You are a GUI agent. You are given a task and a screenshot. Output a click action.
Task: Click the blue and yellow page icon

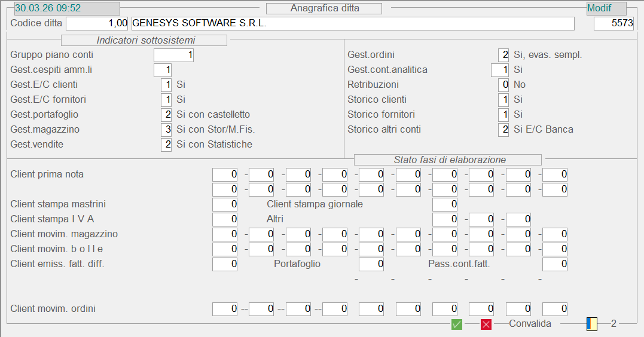(591, 324)
